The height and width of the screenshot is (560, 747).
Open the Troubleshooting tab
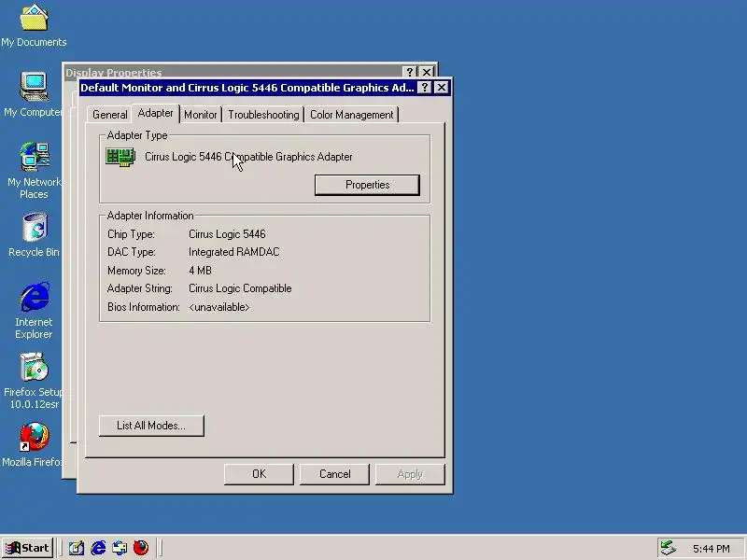pyautogui.click(x=263, y=115)
